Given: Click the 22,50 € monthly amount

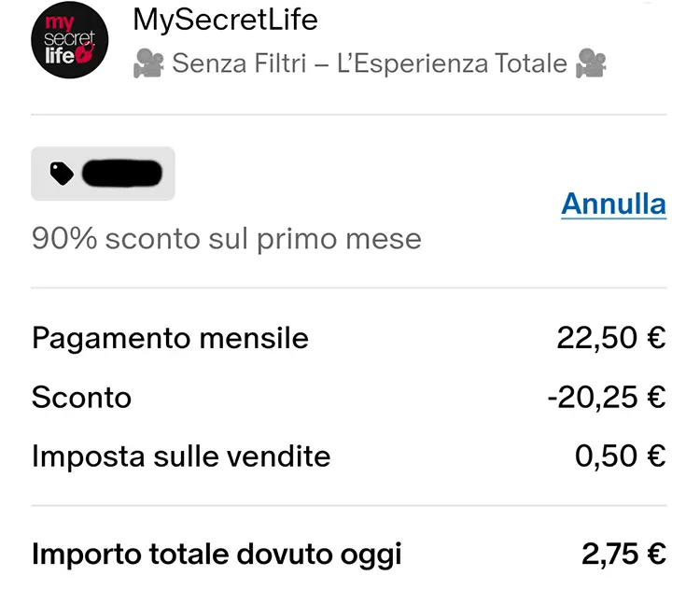Looking at the screenshot, I should tap(611, 338).
